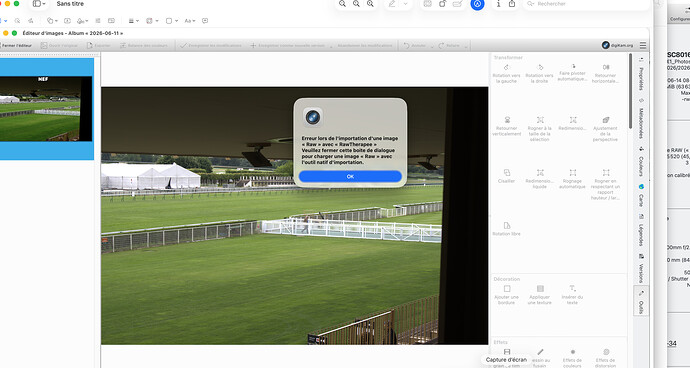690x368 pixels.
Task: Select Effets de couleurs tool
Action: (572, 357)
